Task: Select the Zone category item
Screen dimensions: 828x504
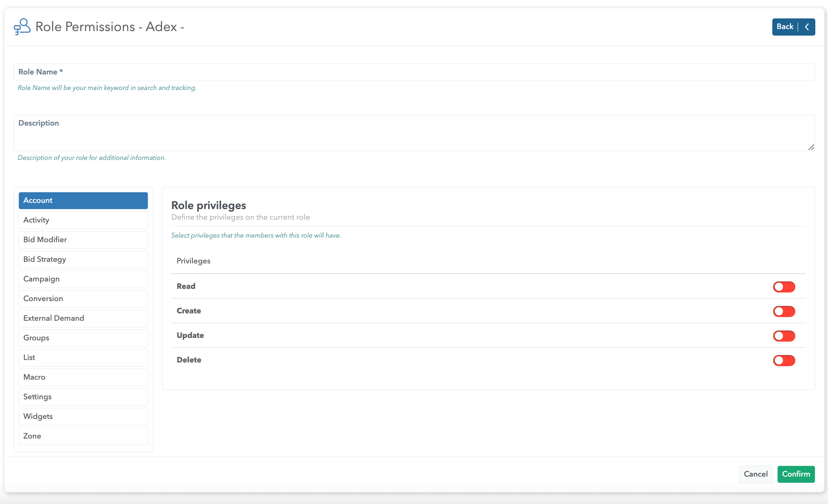Action: coord(83,436)
